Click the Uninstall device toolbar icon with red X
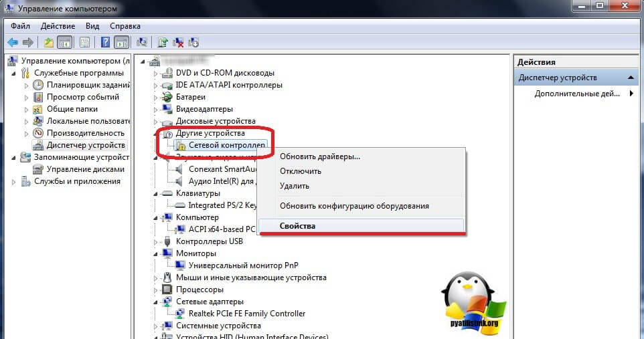 click(x=179, y=42)
